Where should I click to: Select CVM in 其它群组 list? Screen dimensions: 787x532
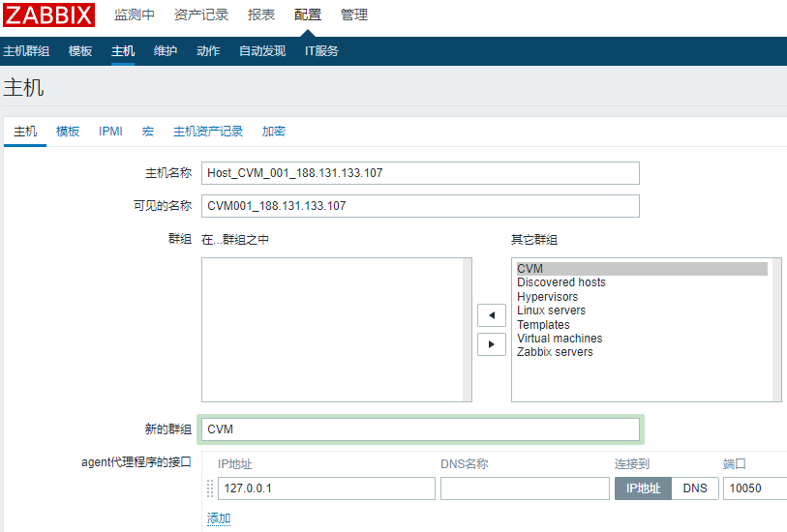(642, 269)
